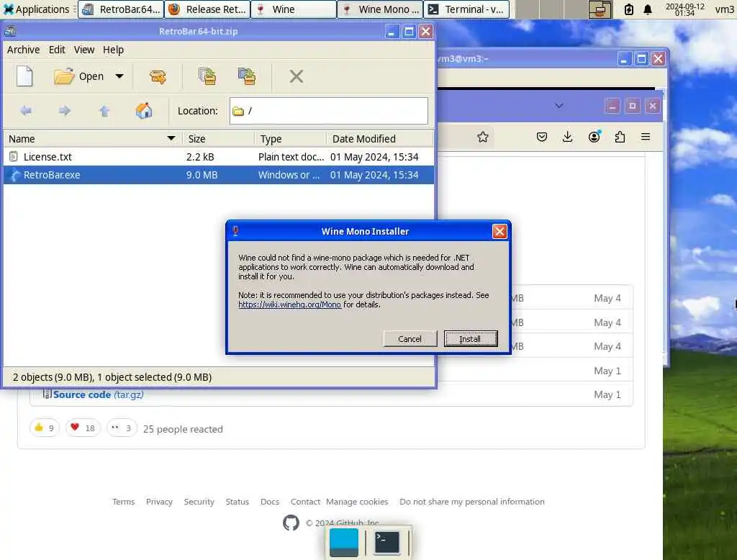Open the Help menu
Image resolution: width=737 pixels, height=560 pixels.
113,50
